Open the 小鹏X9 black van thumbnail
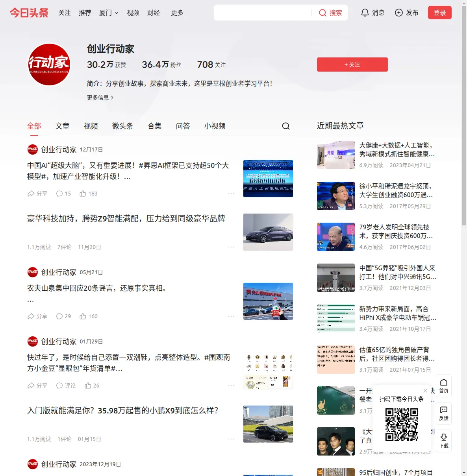467x476 pixels. click(268, 424)
